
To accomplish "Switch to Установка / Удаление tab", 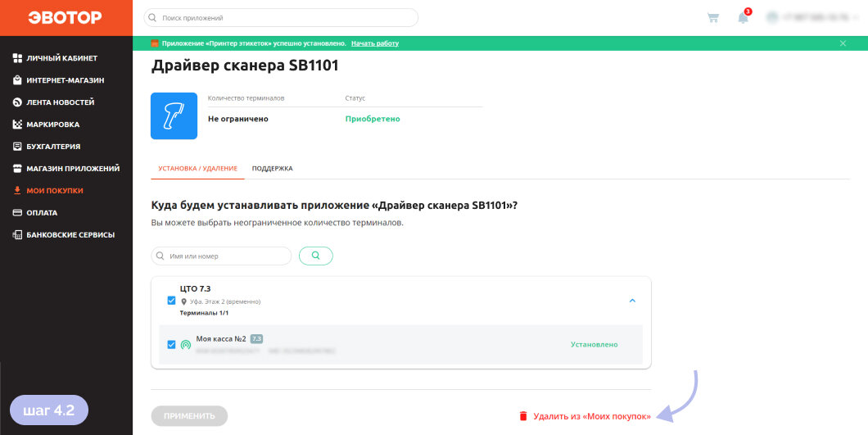I will [197, 169].
